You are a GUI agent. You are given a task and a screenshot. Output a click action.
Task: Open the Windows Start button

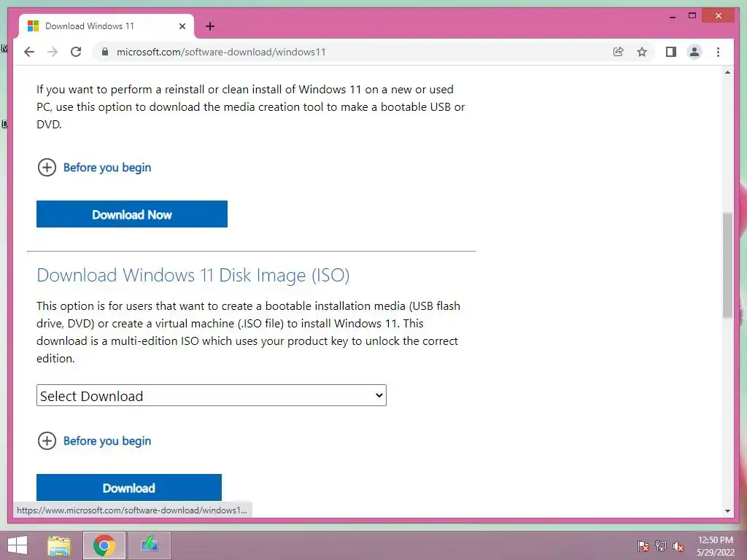point(18,545)
